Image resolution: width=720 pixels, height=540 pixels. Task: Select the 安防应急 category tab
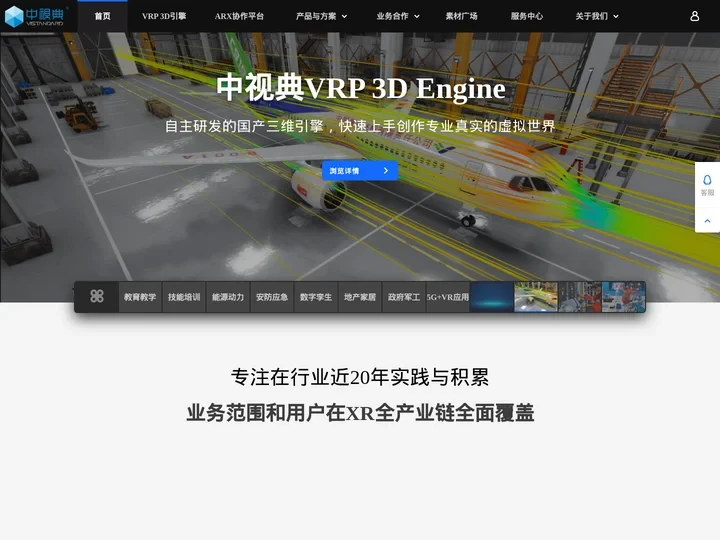click(272, 297)
